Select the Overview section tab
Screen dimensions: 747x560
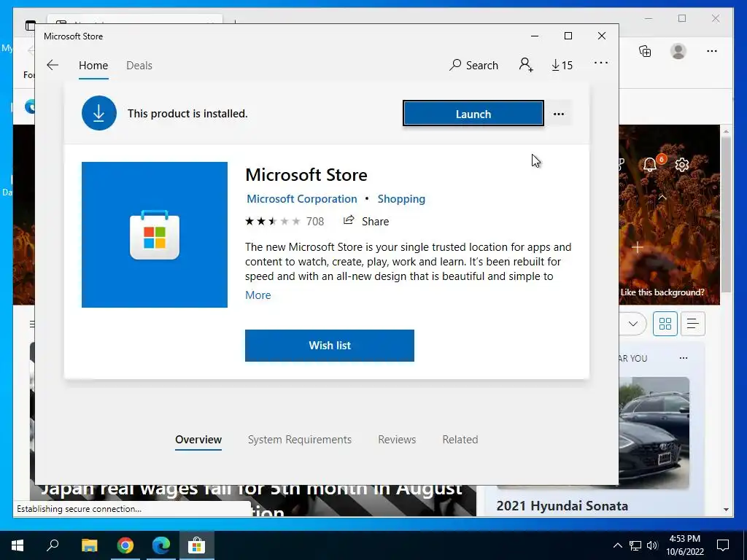pos(198,440)
